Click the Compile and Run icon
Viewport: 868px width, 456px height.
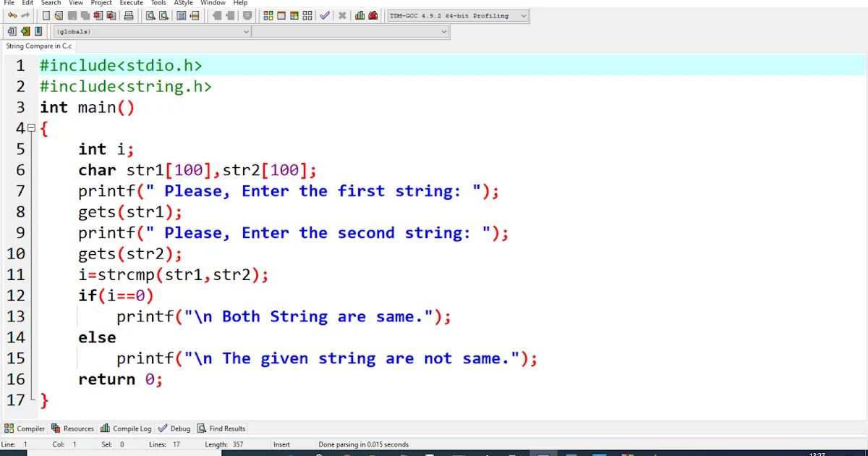tap(294, 15)
